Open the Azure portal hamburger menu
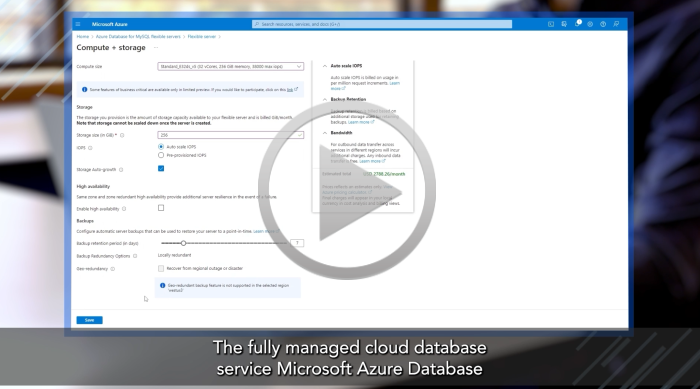The image size is (700, 389). pos(78,24)
